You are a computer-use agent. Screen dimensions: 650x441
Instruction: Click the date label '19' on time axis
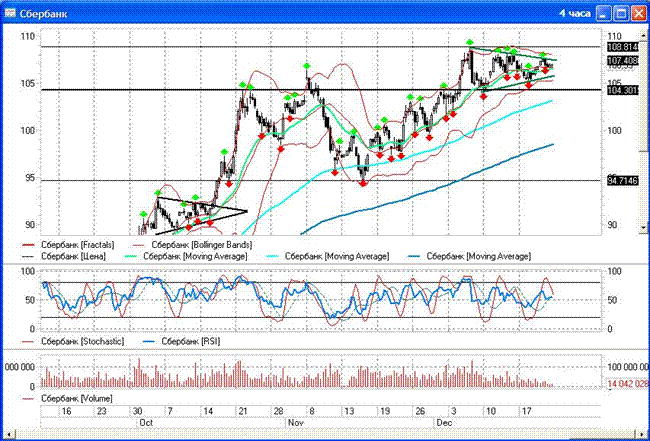(385, 411)
